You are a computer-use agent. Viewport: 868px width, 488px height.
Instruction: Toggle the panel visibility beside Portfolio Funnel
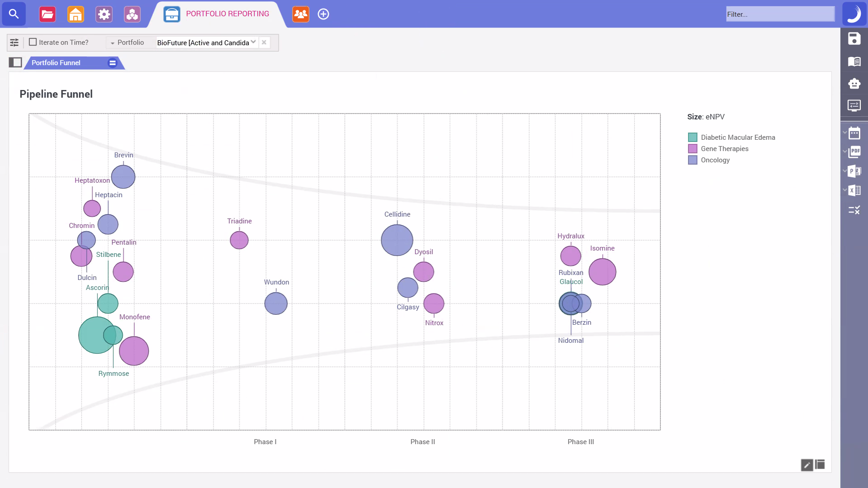(x=16, y=62)
